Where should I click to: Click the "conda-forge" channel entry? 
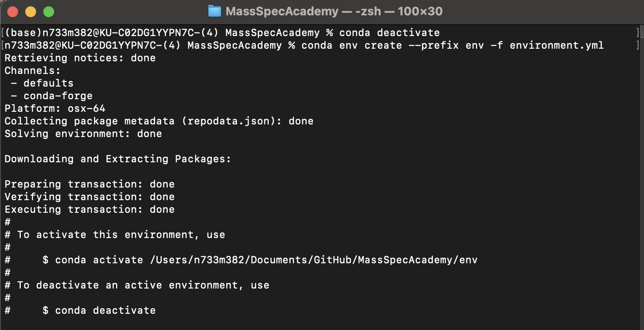(x=58, y=96)
